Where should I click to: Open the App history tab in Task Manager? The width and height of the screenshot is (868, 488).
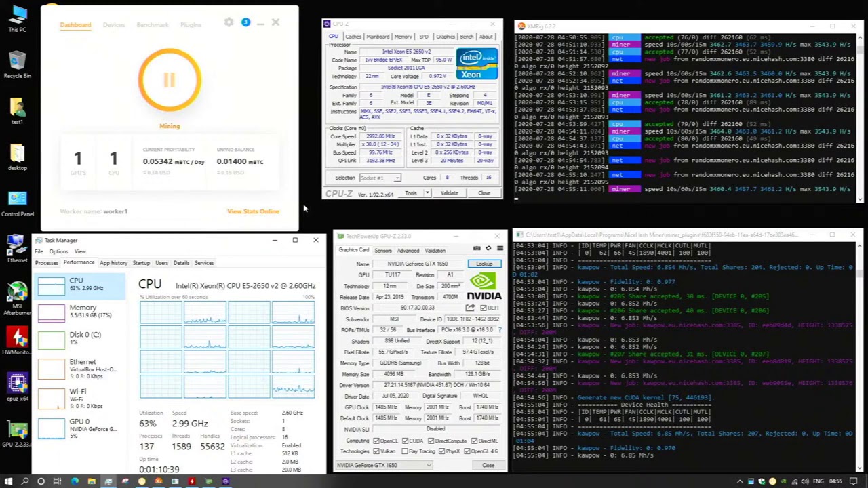pyautogui.click(x=113, y=263)
